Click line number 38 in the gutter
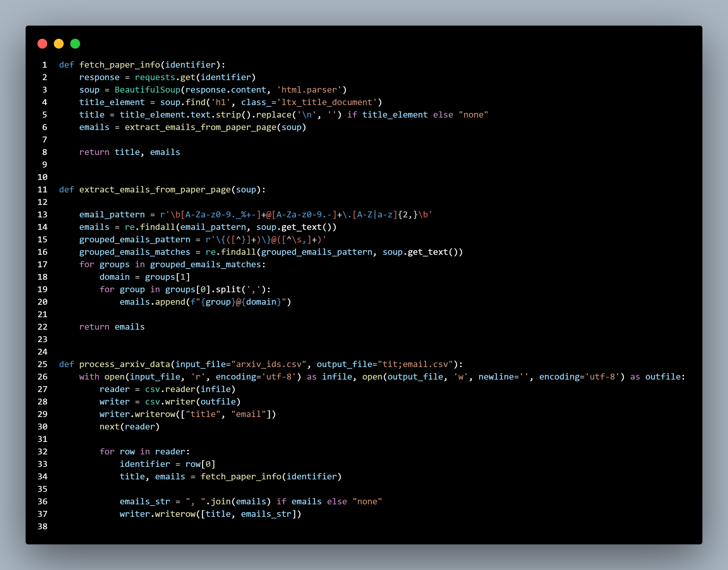The image size is (728, 570). click(42, 527)
